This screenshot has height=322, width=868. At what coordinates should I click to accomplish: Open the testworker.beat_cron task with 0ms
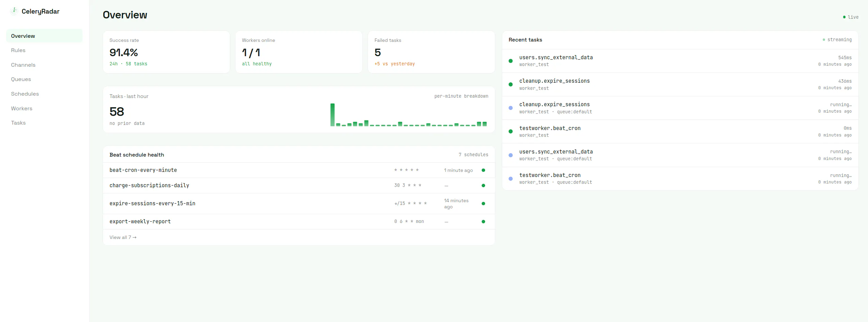(680, 131)
